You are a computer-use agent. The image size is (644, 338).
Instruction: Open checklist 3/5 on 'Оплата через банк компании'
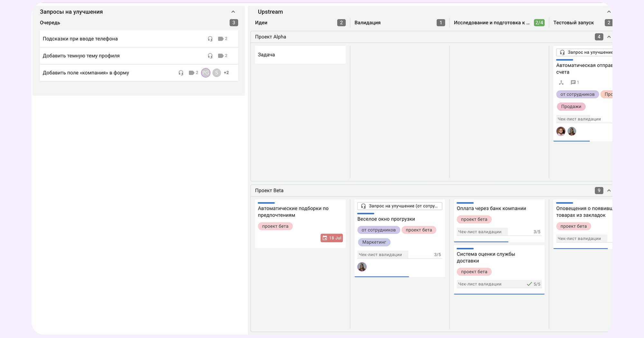click(x=499, y=232)
